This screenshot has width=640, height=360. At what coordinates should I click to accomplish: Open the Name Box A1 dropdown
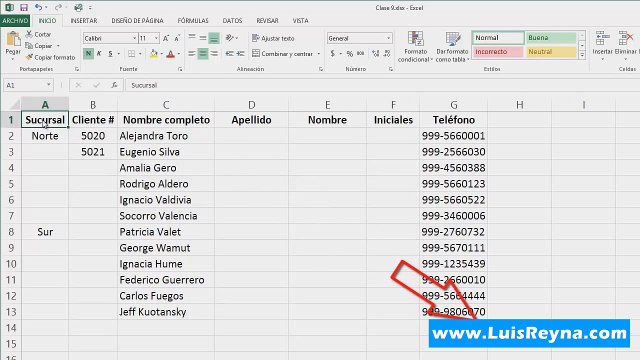click(x=49, y=85)
